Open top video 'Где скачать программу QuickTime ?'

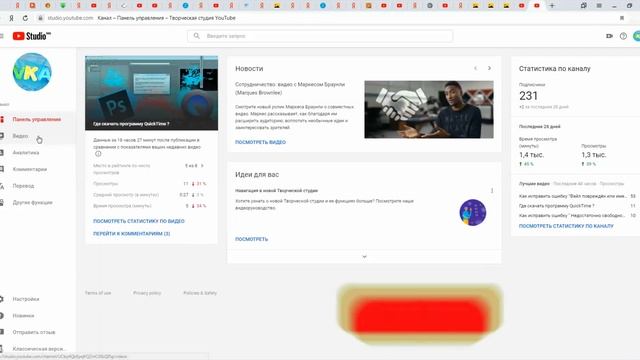(x=556, y=206)
